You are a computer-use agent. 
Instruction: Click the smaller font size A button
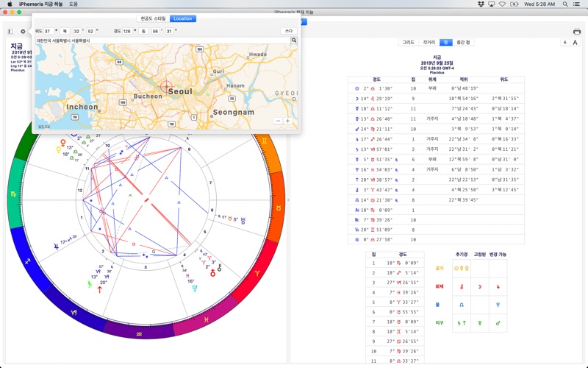[564, 43]
